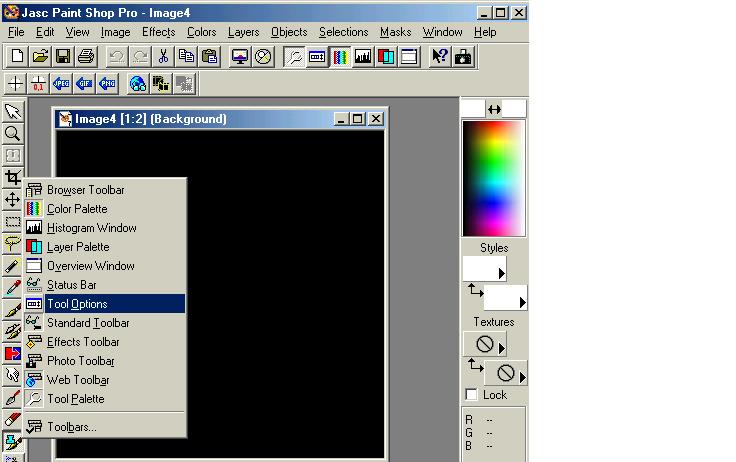Select the Zoom magnifier tool
This screenshot has height=462, width=736.
point(13,134)
